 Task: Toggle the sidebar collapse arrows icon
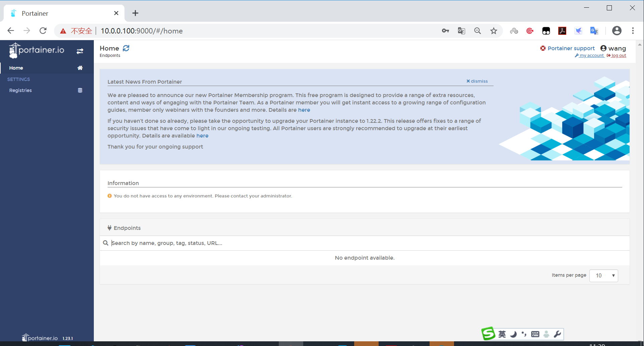click(80, 51)
